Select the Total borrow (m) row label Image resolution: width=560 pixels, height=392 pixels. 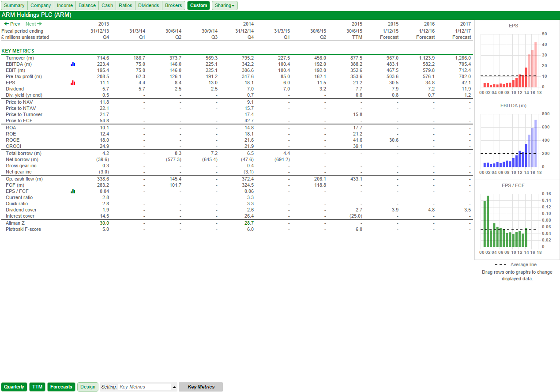pos(23,153)
